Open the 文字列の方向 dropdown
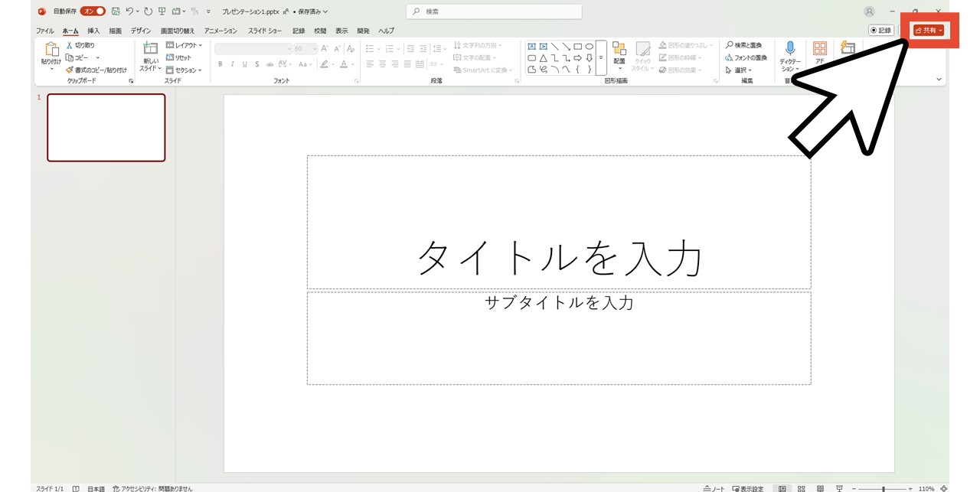 pos(479,45)
